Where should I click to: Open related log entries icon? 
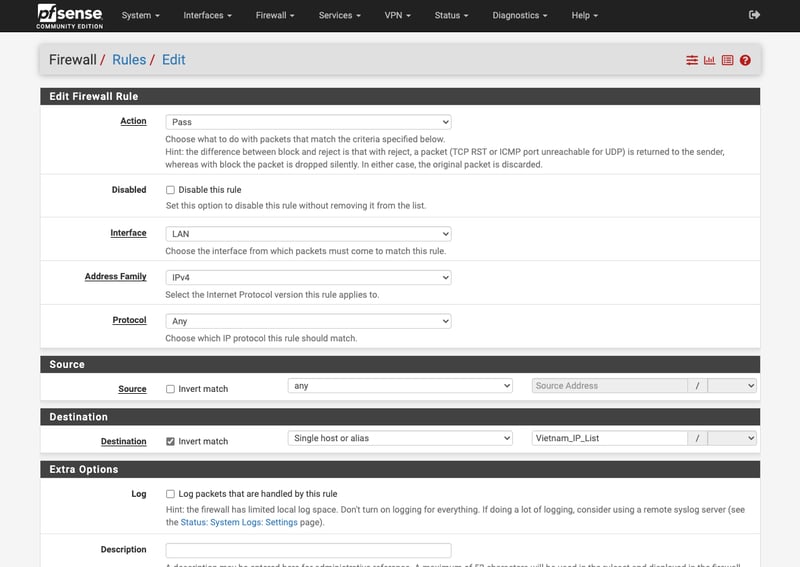pyautogui.click(x=727, y=60)
